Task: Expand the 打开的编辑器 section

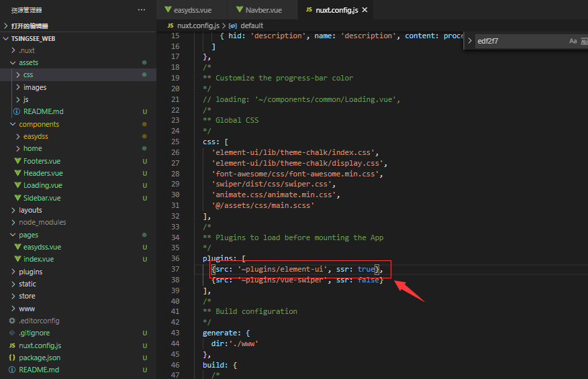Action: click(6, 25)
